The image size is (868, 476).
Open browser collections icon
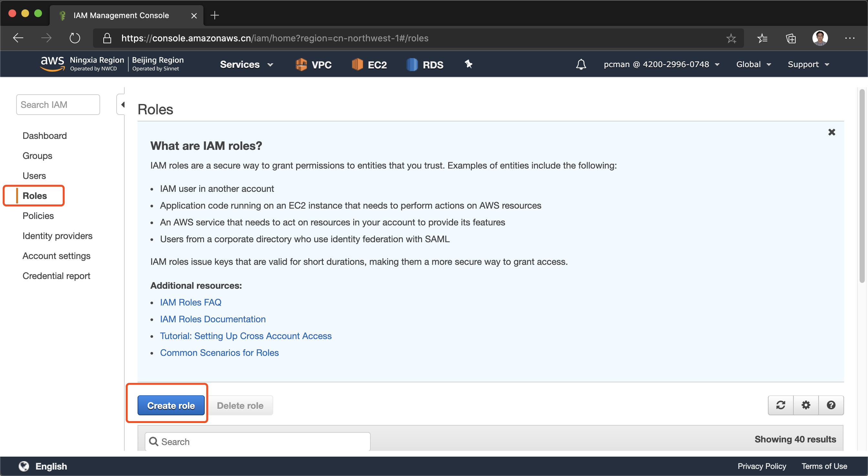tap(790, 38)
